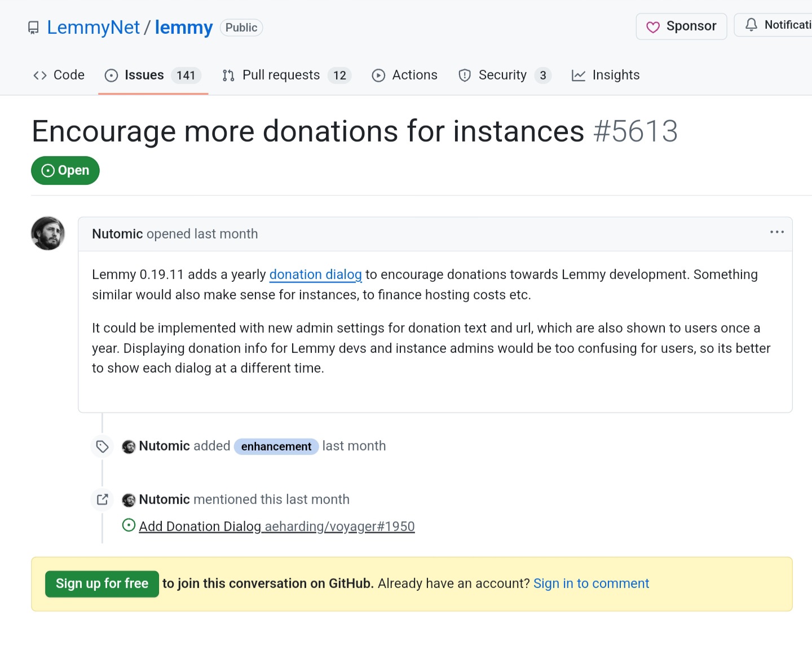Image resolution: width=812 pixels, height=667 pixels.
Task: Click the label tag timeline icon
Action: [102, 447]
